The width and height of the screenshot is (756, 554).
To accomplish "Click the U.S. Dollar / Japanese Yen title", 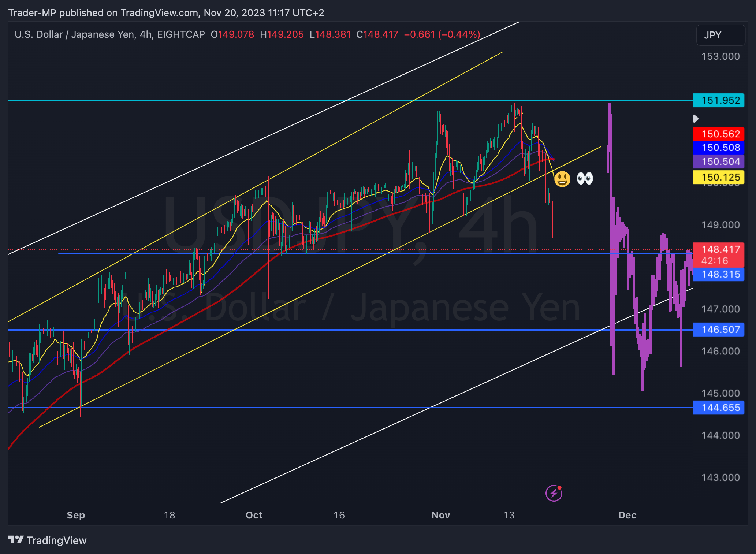I will tap(74, 34).
